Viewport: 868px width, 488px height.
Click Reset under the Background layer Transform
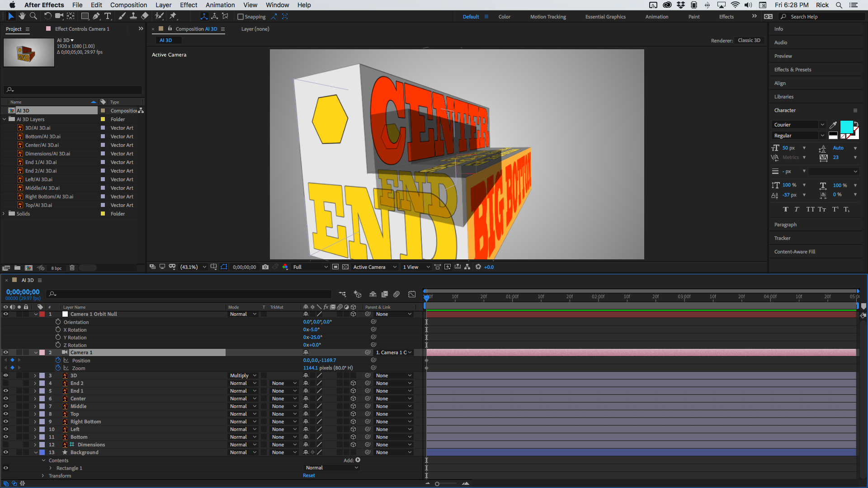[309, 475]
